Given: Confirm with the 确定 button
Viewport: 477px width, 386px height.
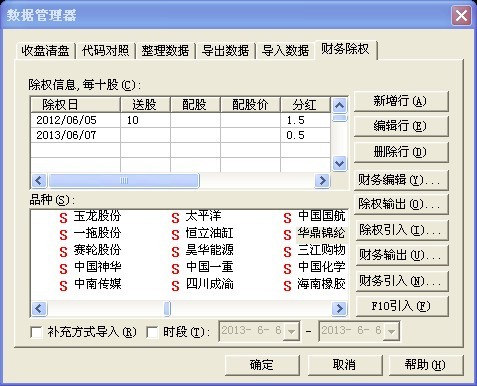Looking at the screenshot, I should [262, 365].
